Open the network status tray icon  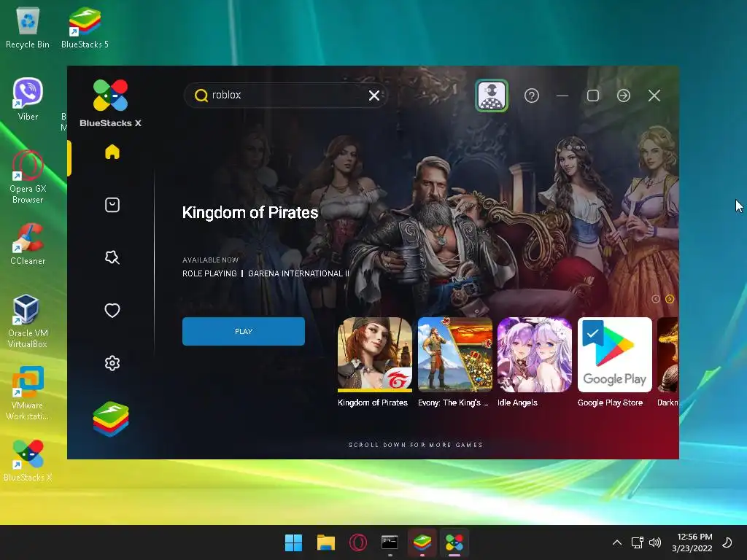[x=637, y=542]
